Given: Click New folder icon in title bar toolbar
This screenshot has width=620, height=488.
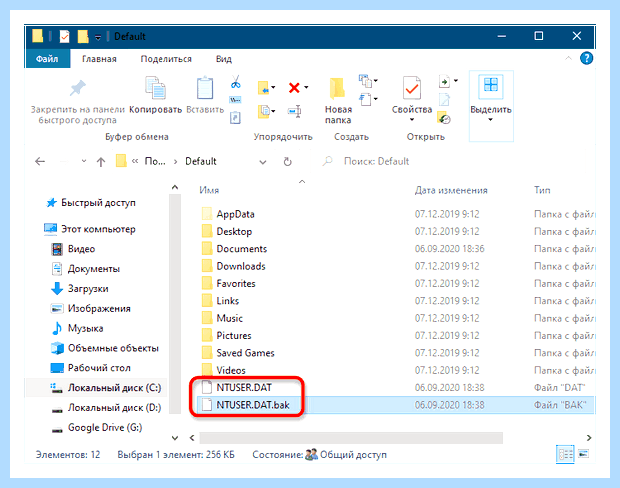Looking at the screenshot, I should click(x=83, y=36).
